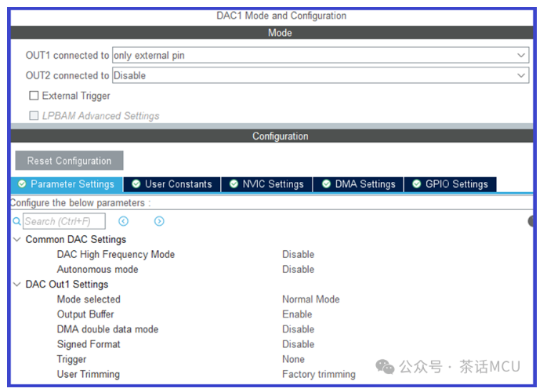Open the OUT1 connected to dropdown
The image size is (547, 392).
point(321,55)
